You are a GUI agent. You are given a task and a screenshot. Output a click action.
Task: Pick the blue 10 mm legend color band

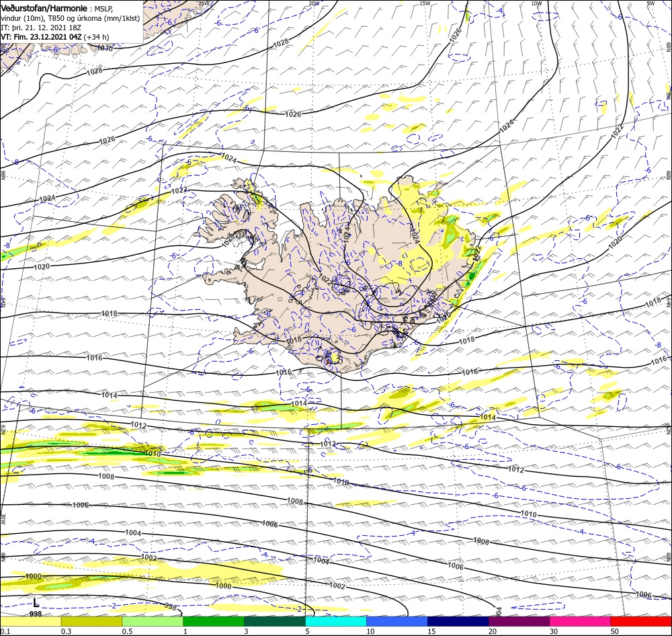pos(397,621)
